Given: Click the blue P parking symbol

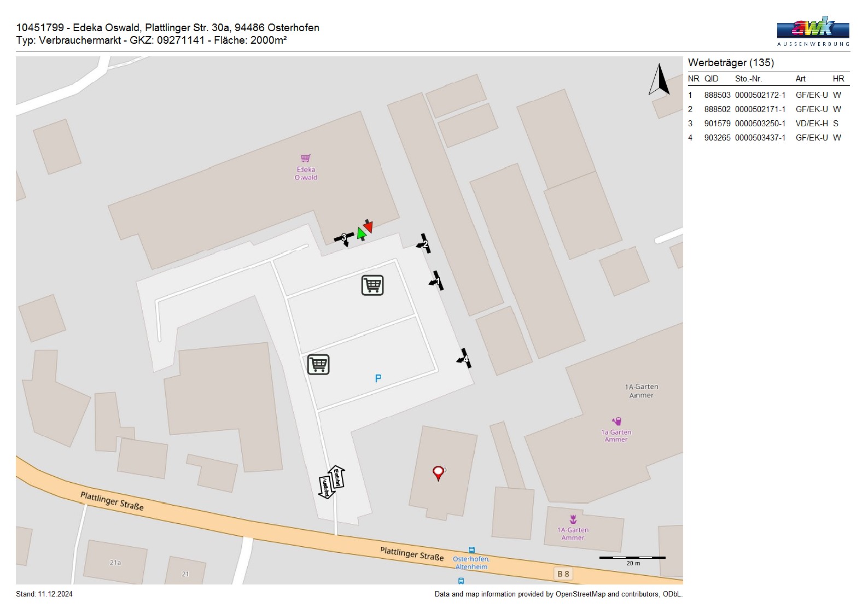Looking at the screenshot, I should click(378, 378).
